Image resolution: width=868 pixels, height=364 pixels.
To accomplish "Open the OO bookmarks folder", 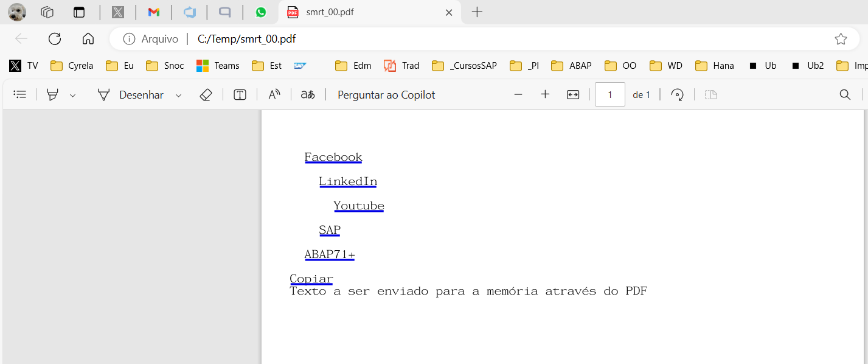I will [x=620, y=66].
